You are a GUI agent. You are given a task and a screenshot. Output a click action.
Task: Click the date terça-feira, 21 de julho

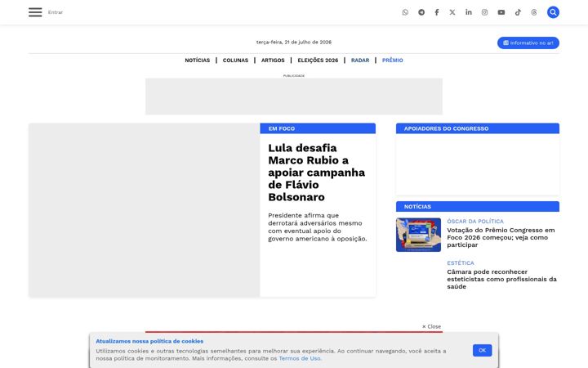click(x=294, y=42)
